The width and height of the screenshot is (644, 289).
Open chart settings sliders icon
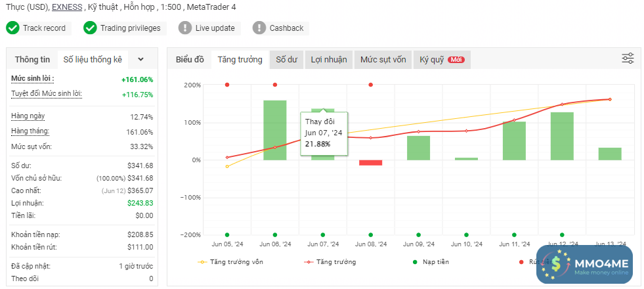click(628, 58)
